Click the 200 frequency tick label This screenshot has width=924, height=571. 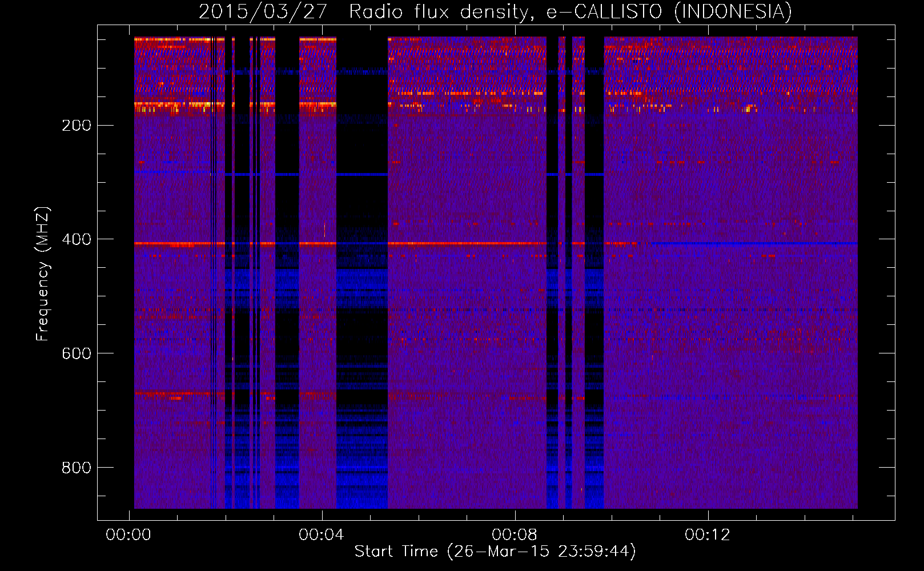pyautogui.click(x=77, y=125)
